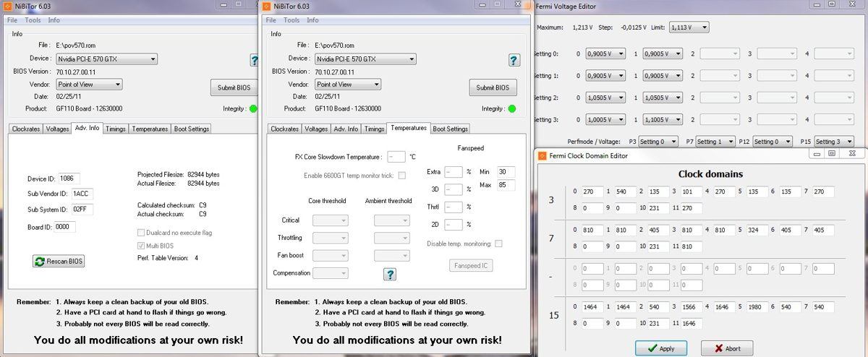Click domain 5 field showing 324 in row 7
Screen dimensions: 868x357
(756, 230)
